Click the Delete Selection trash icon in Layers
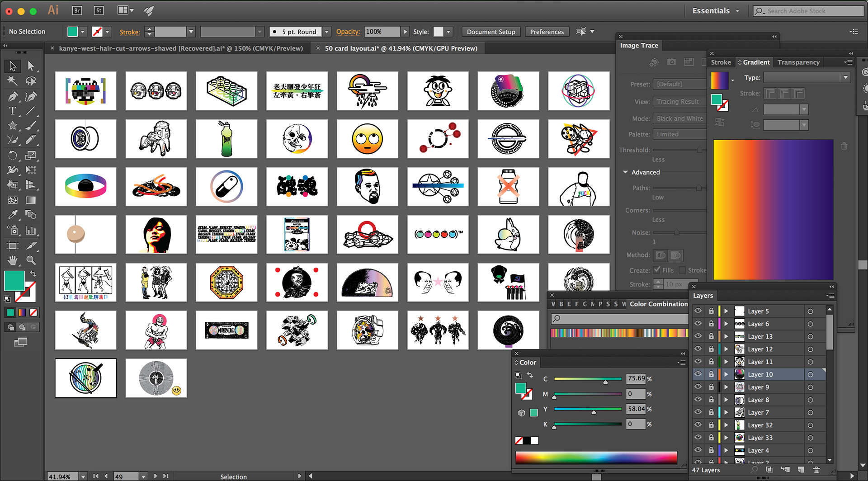The width and height of the screenshot is (868, 481). [816, 470]
